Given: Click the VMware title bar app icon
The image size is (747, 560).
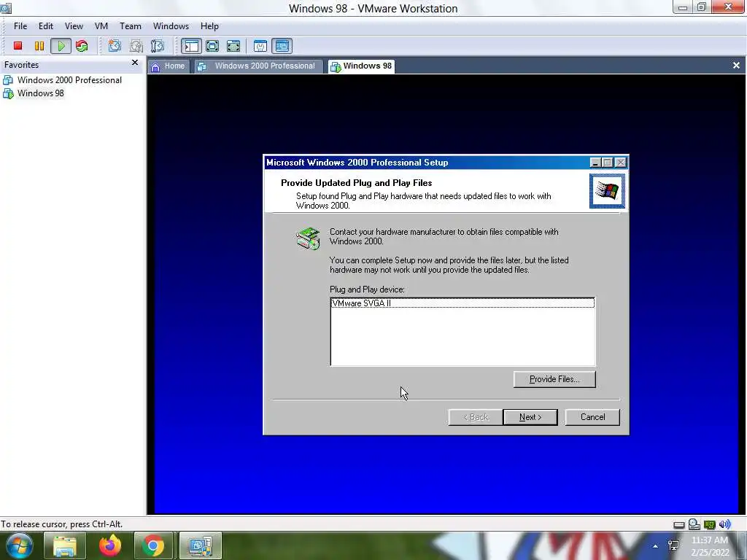Looking at the screenshot, I should (6, 8).
